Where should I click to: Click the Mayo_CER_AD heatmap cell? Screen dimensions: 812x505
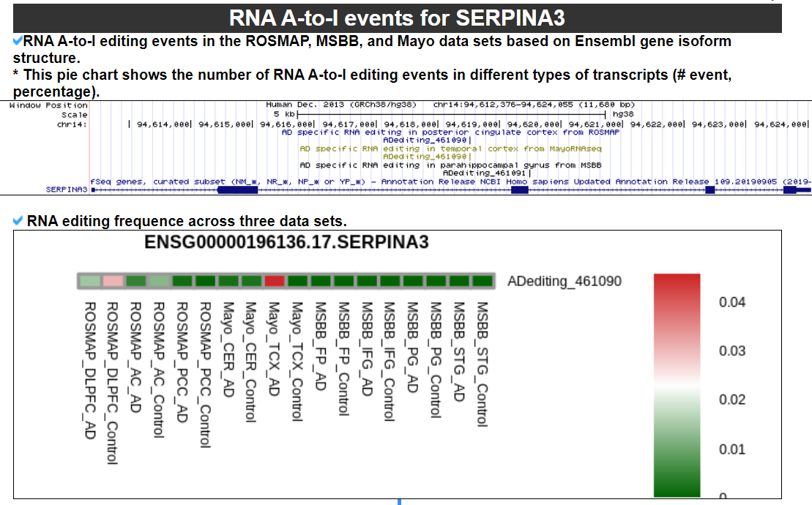click(228, 281)
